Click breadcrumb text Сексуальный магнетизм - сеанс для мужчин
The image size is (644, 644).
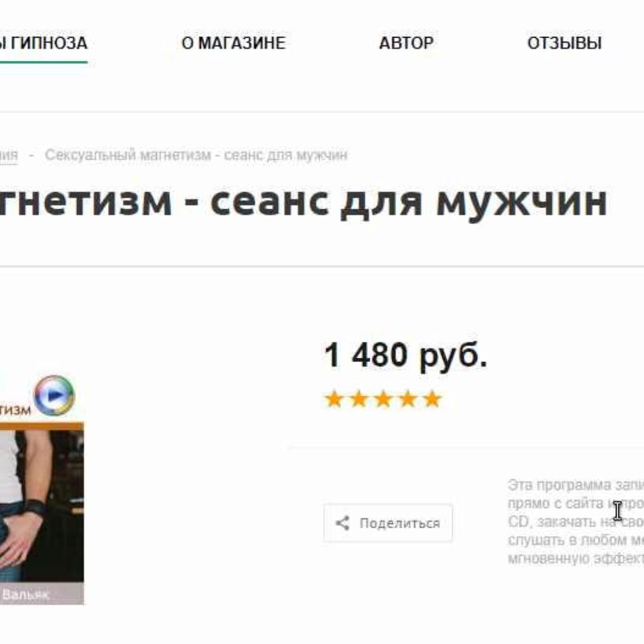point(196,155)
